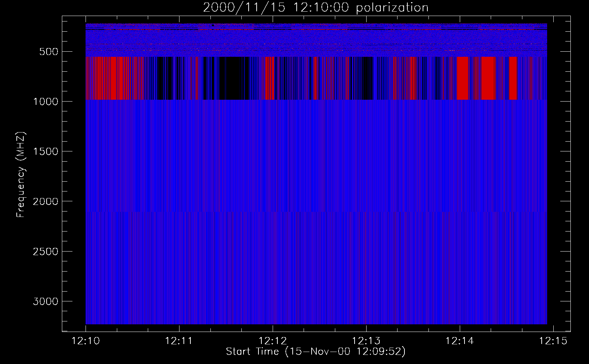Click frequency tick label 2500
The image size is (589, 364).
46,252
